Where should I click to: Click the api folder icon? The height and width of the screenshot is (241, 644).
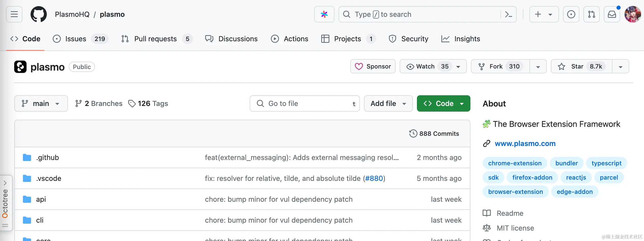27,199
